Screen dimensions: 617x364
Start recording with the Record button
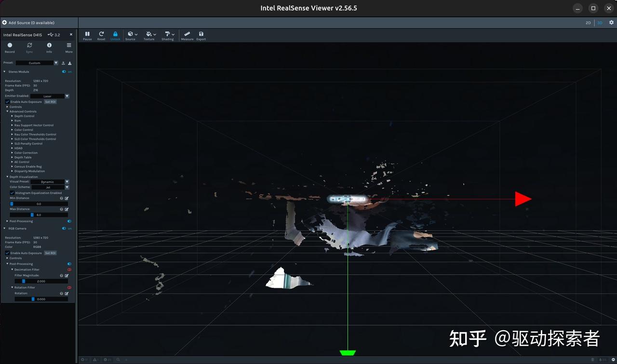point(10,45)
